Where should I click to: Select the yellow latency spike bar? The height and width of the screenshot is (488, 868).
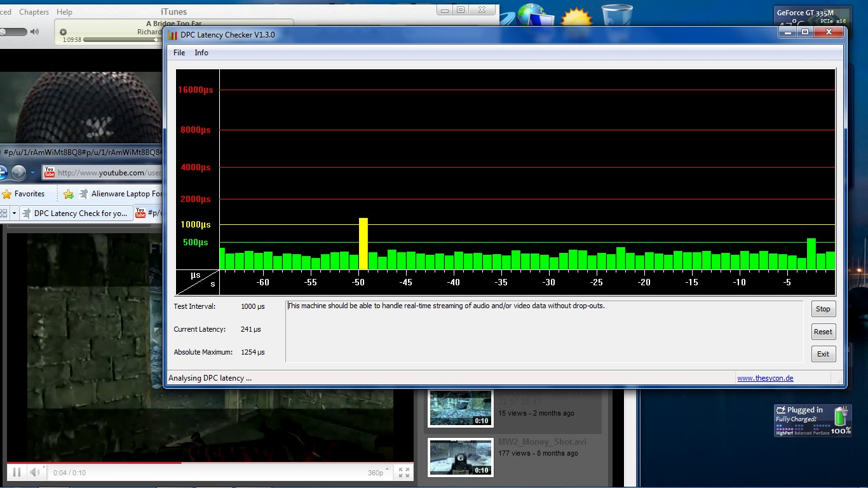pyautogui.click(x=363, y=244)
